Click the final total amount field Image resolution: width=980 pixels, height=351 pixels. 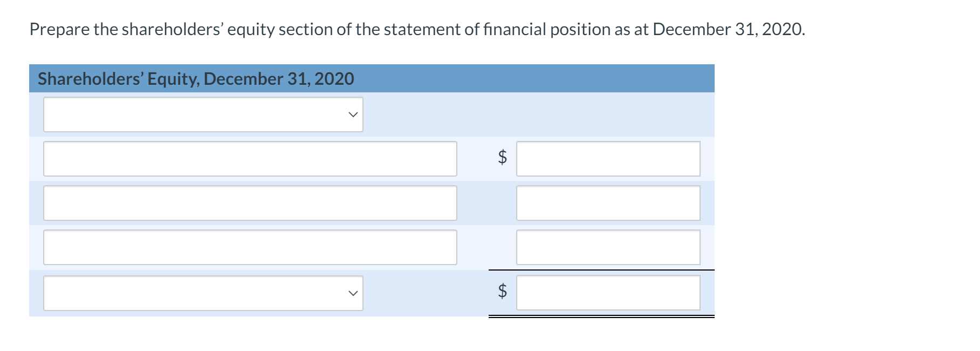(x=608, y=293)
